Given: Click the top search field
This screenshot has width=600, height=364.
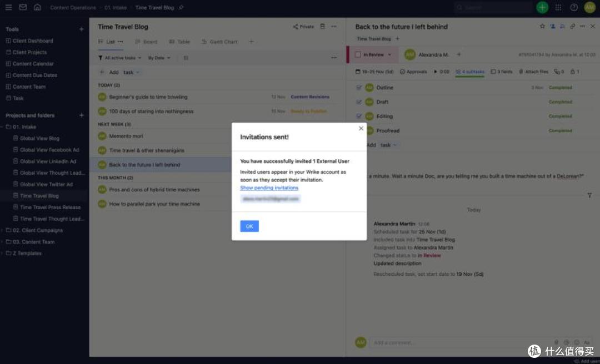Looking at the screenshot, I should (493, 7).
